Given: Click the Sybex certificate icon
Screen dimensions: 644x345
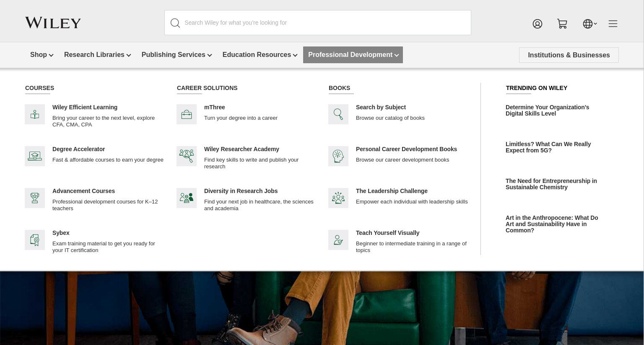Looking at the screenshot, I should (x=35, y=240).
